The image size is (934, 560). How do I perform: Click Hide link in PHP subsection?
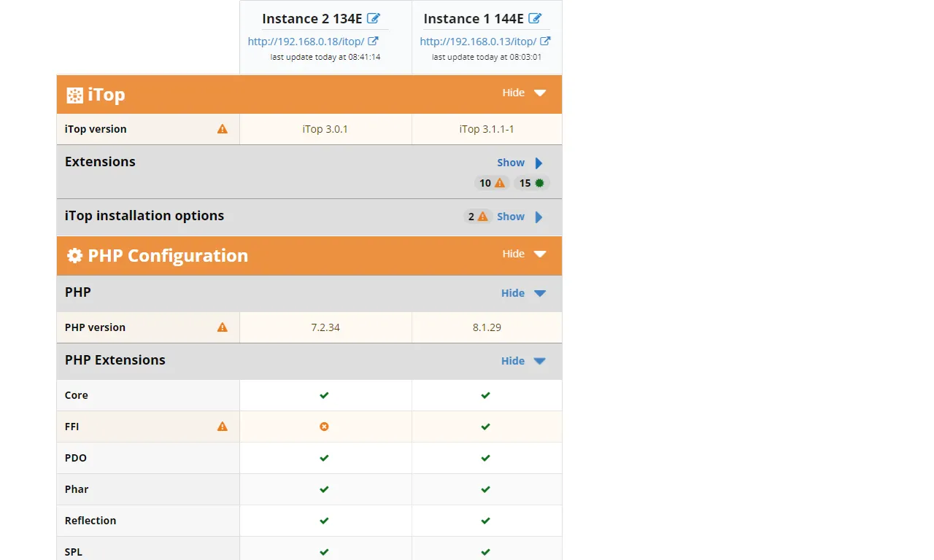click(x=513, y=293)
